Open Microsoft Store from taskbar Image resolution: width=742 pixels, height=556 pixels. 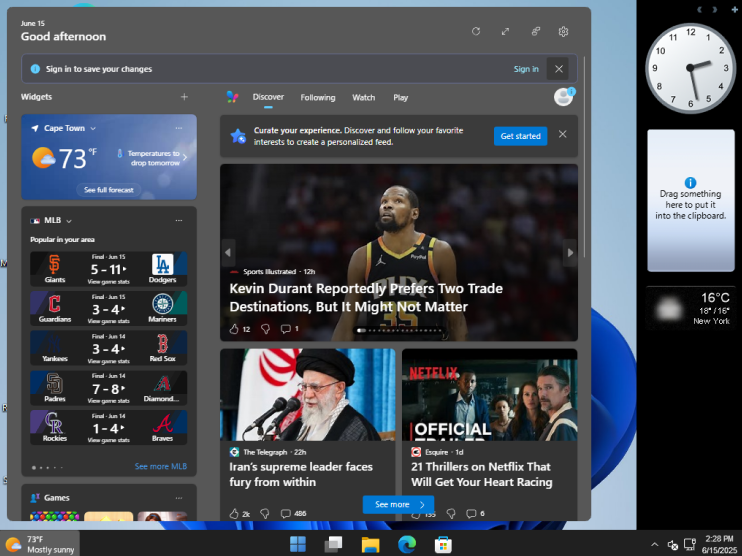pos(443,544)
